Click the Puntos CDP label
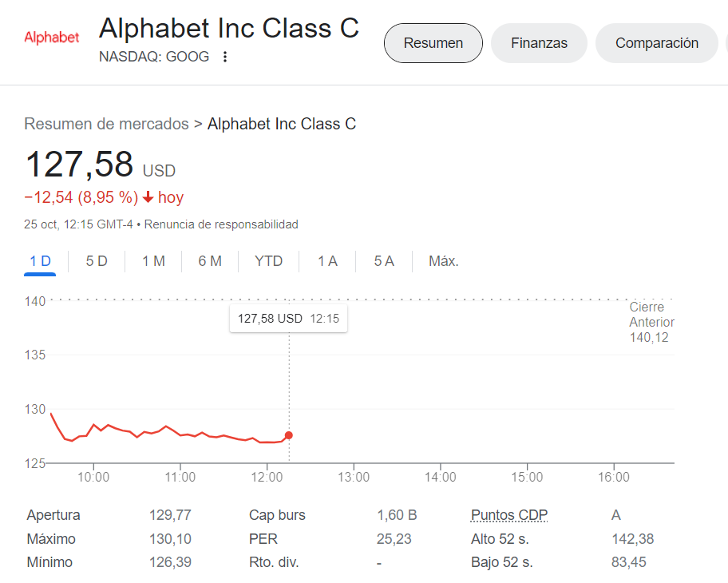Viewport: 728px width, 583px height. pos(509,515)
